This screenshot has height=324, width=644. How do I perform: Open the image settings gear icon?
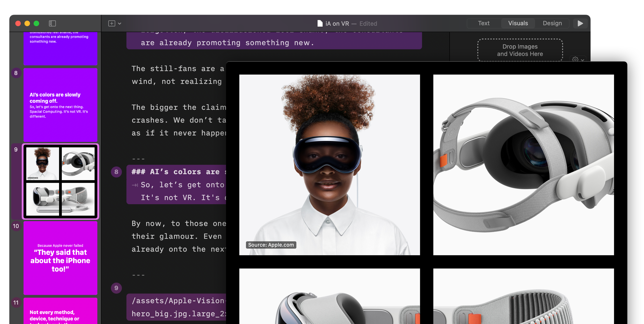coord(575,59)
